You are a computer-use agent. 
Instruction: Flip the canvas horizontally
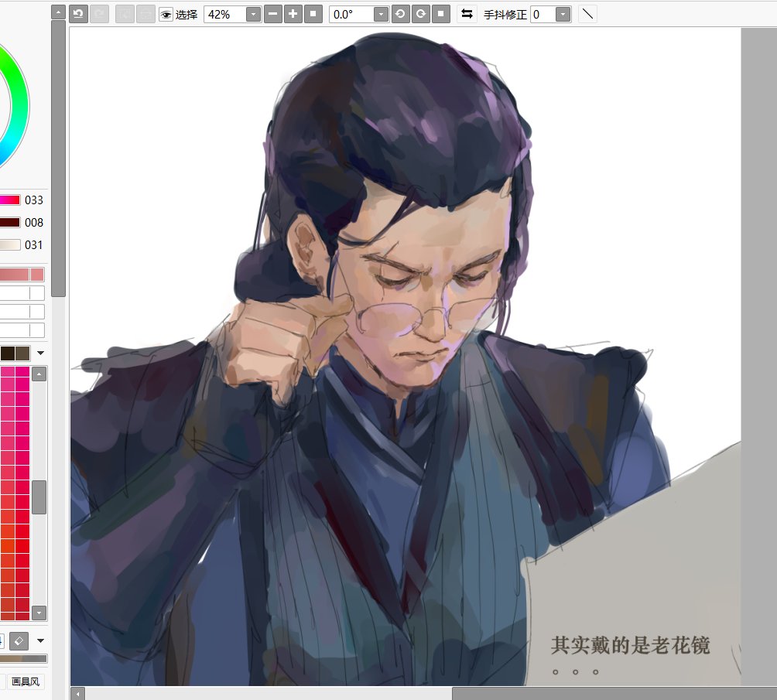[467, 14]
